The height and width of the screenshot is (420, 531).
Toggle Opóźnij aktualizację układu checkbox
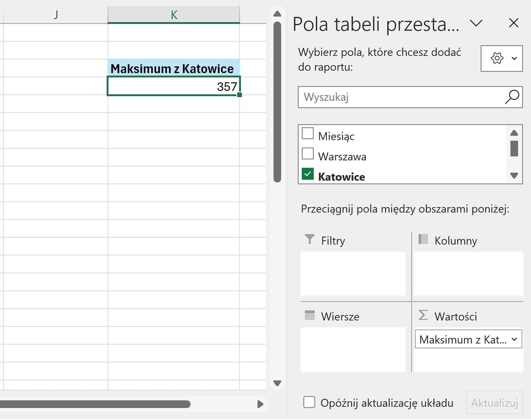309,402
